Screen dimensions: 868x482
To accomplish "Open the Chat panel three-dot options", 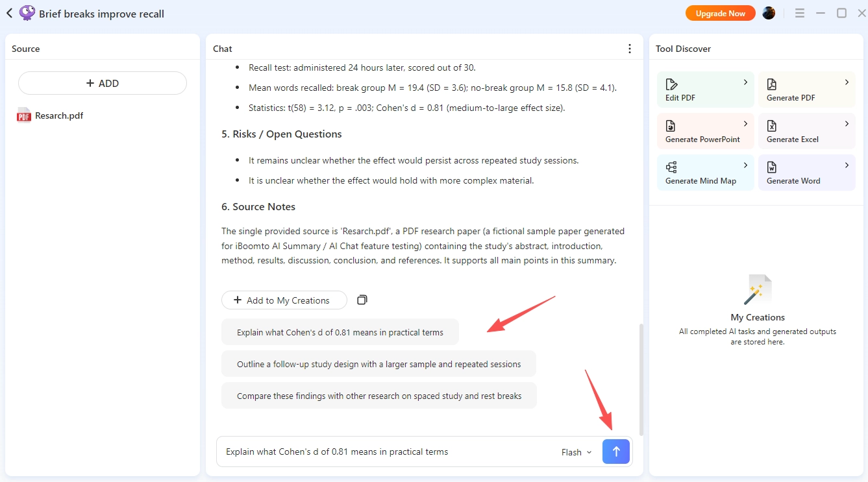I will (629, 49).
